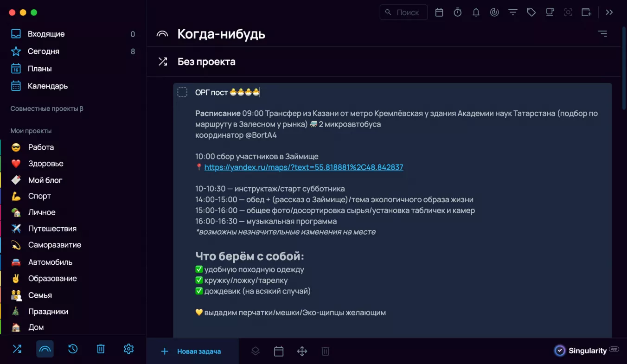
Task: Click the Новая задача button
Action: pyautogui.click(x=192, y=351)
